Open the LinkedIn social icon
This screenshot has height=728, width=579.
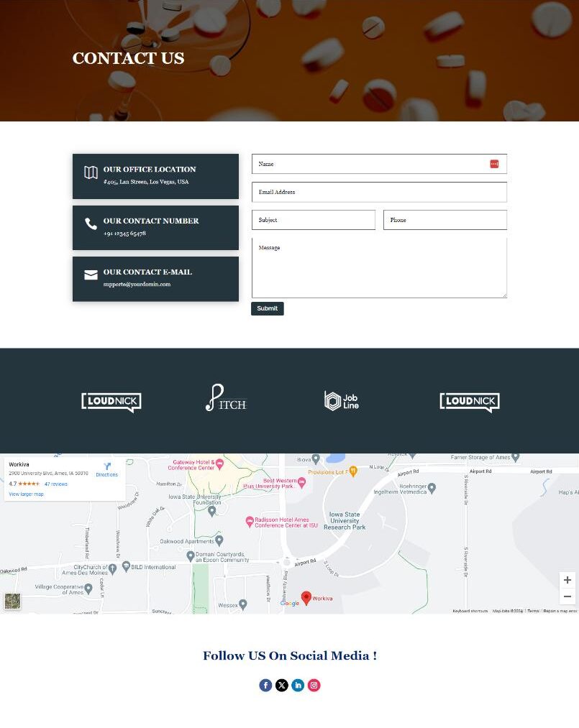pyautogui.click(x=298, y=686)
